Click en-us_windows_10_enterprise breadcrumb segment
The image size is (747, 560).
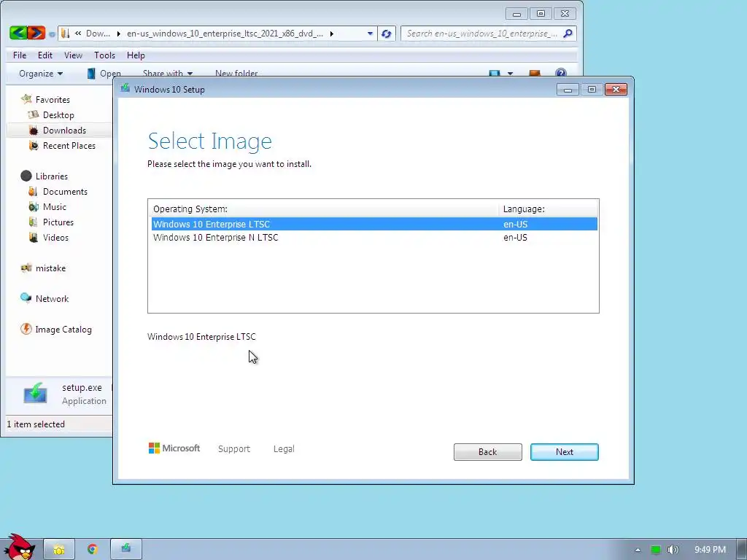click(x=225, y=34)
